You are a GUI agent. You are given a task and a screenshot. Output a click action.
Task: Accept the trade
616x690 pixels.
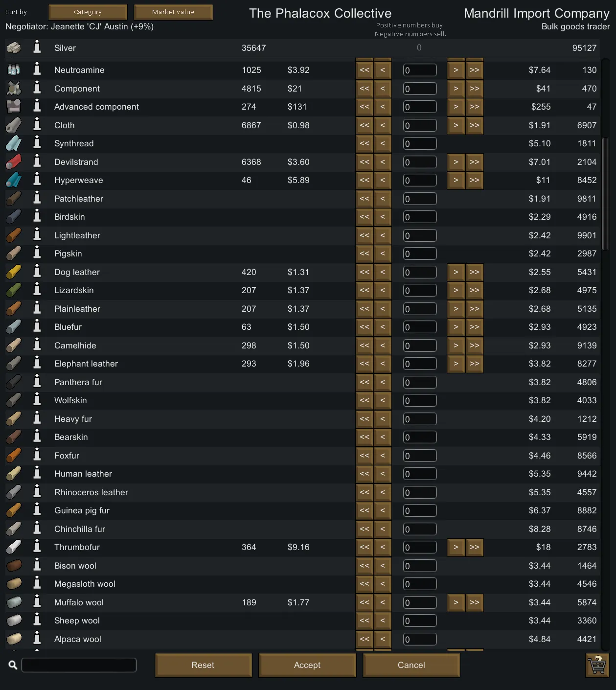307,665
